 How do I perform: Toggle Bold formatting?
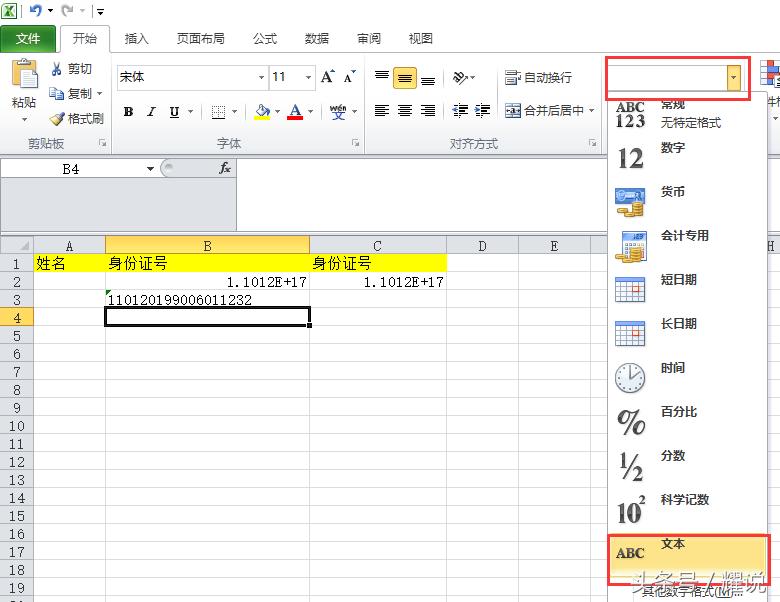pos(128,112)
